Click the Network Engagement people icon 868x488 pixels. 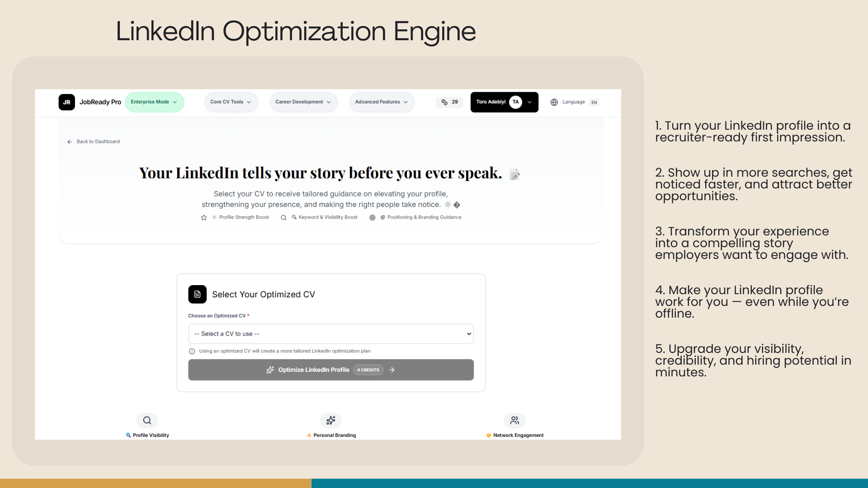click(x=514, y=420)
